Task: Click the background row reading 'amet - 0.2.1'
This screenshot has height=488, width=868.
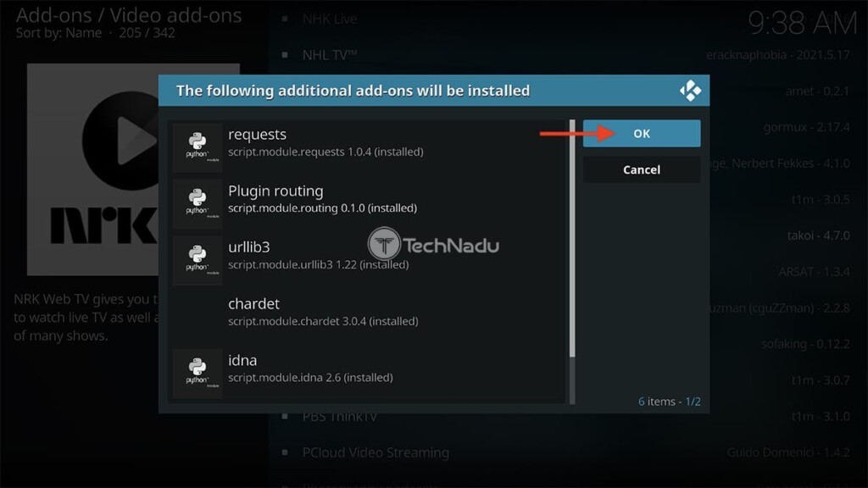Action: click(x=817, y=91)
